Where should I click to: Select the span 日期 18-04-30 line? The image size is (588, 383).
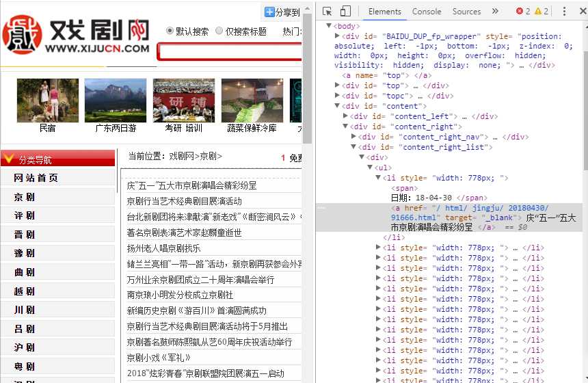point(439,193)
